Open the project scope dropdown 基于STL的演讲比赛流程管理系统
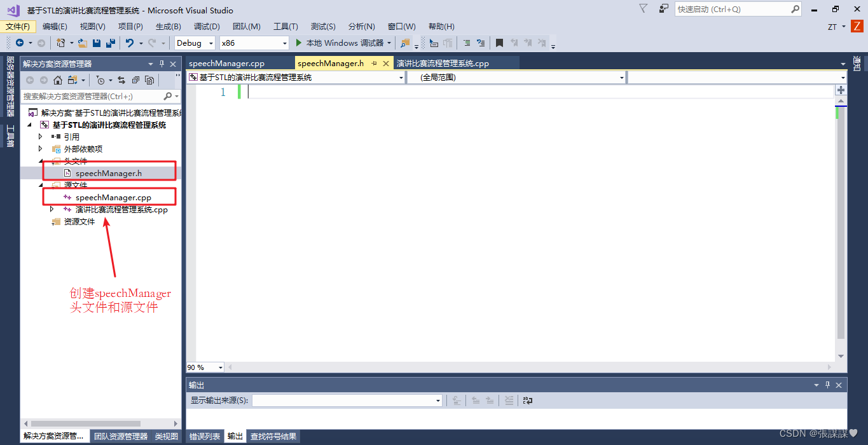Image resolution: width=868 pixels, height=445 pixels. coord(296,77)
